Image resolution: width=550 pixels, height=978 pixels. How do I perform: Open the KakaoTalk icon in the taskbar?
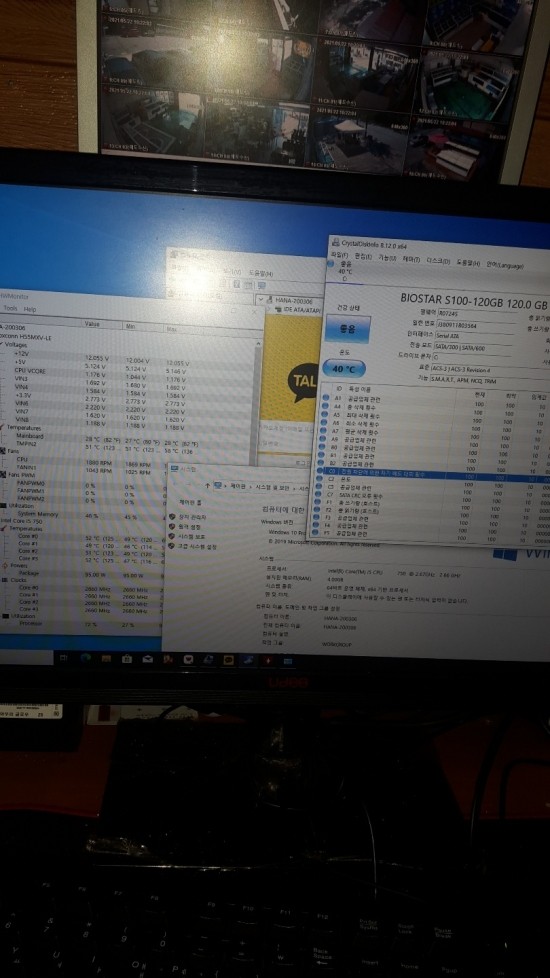(228, 659)
